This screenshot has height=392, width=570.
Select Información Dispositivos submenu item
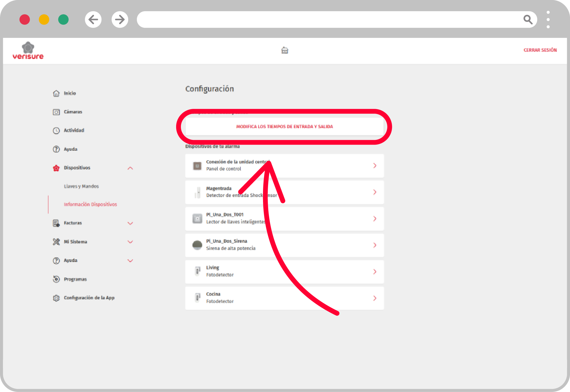coord(90,204)
